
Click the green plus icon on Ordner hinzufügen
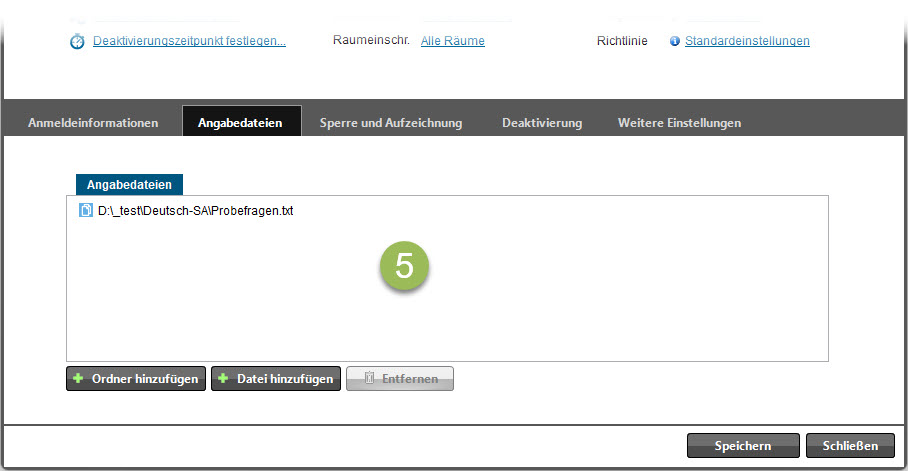78,379
